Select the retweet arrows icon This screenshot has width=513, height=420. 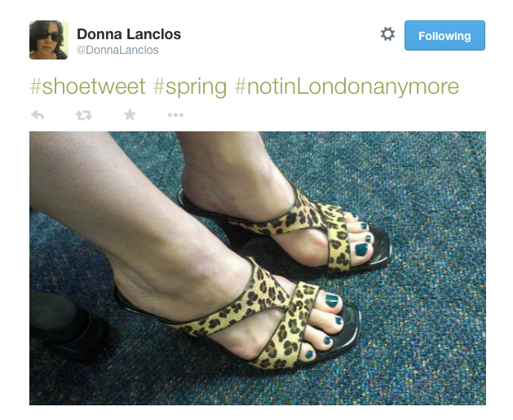tap(84, 115)
